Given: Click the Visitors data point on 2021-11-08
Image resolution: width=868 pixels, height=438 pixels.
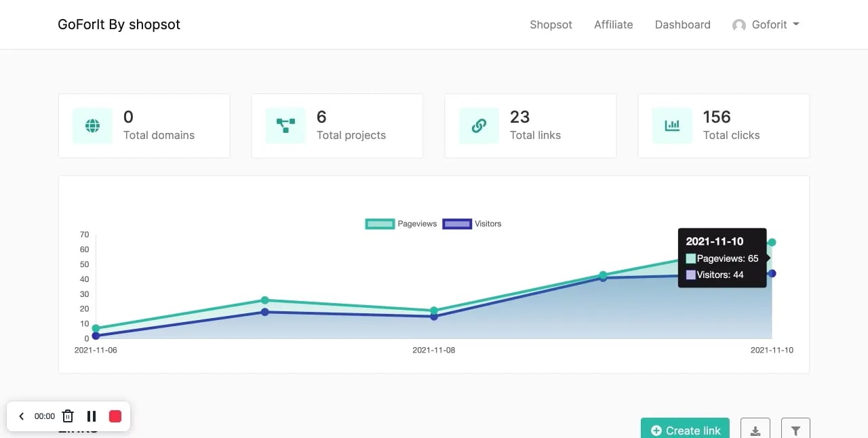Looking at the screenshot, I should click(x=434, y=317).
